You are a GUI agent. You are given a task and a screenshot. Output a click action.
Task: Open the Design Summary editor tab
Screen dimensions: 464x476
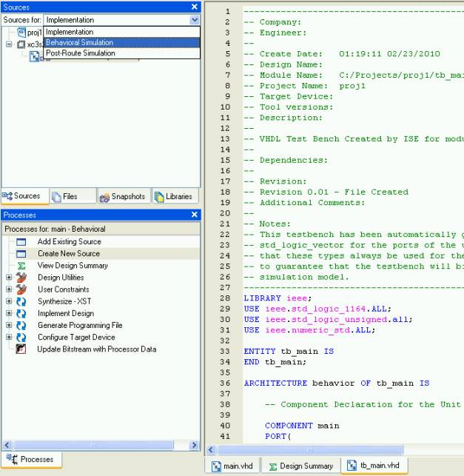pos(300,466)
